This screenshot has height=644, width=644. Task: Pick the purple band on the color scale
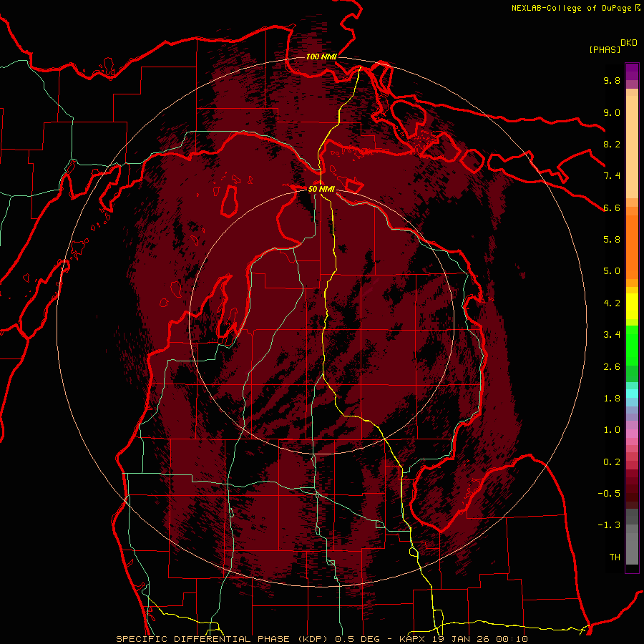click(x=632, y=72)
